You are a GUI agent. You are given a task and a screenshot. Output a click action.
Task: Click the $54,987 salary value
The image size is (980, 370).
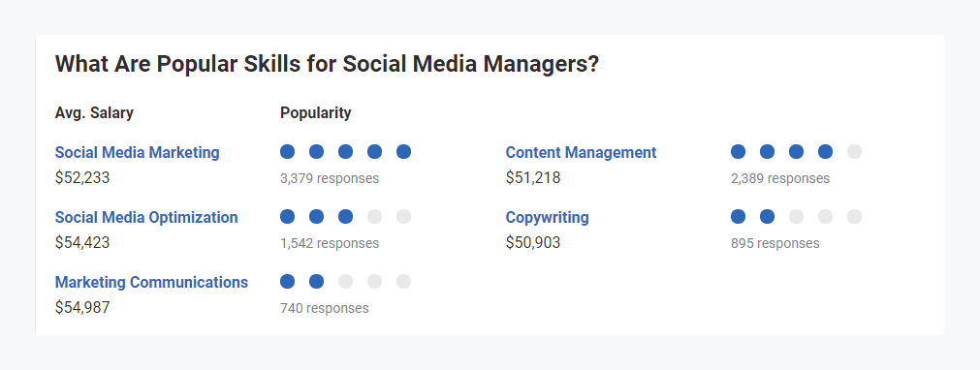tap(82, 307)
